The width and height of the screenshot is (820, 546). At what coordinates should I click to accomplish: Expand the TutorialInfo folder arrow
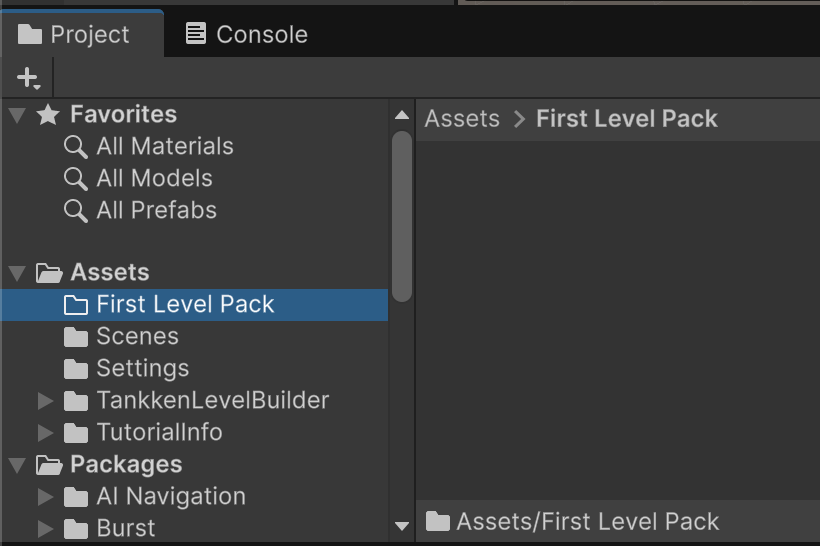click(45, 433)
